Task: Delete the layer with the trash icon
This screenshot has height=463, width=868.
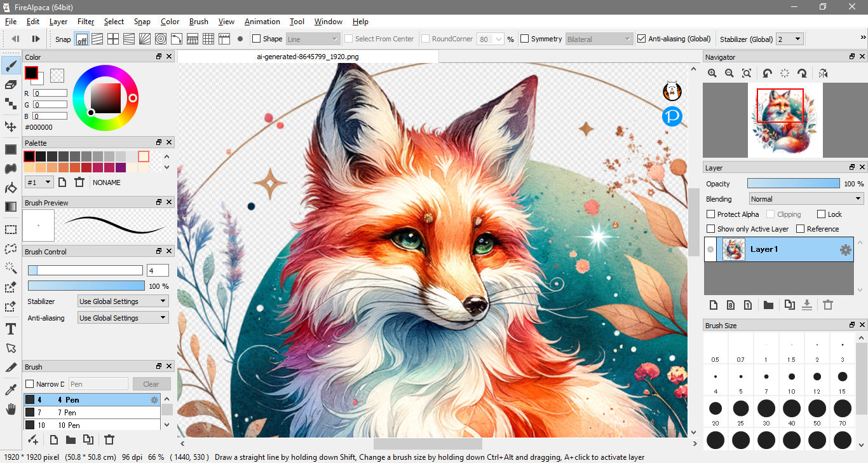Action: (828, 305)
